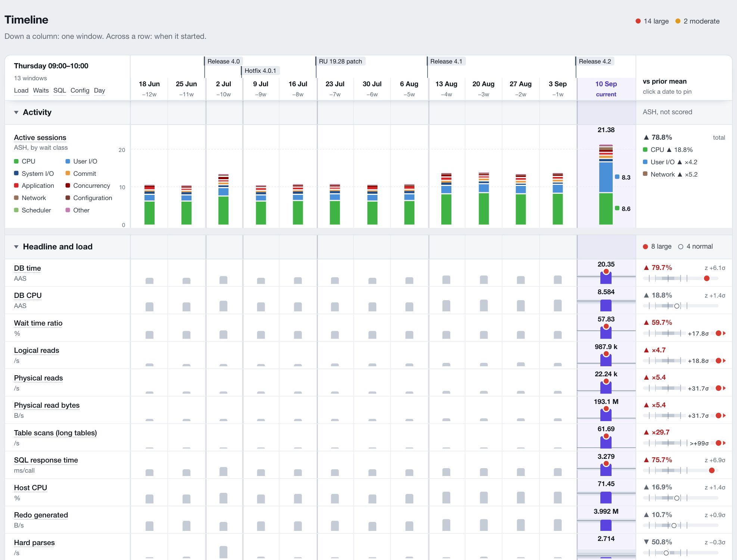Jump to the Load section link
This screenshot has height=560, width=737.
point(21,90)
